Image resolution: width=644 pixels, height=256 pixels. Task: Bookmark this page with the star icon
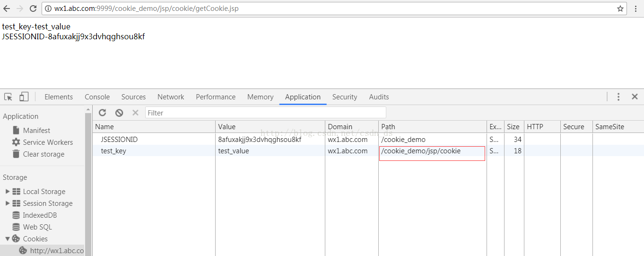(620, 9)
